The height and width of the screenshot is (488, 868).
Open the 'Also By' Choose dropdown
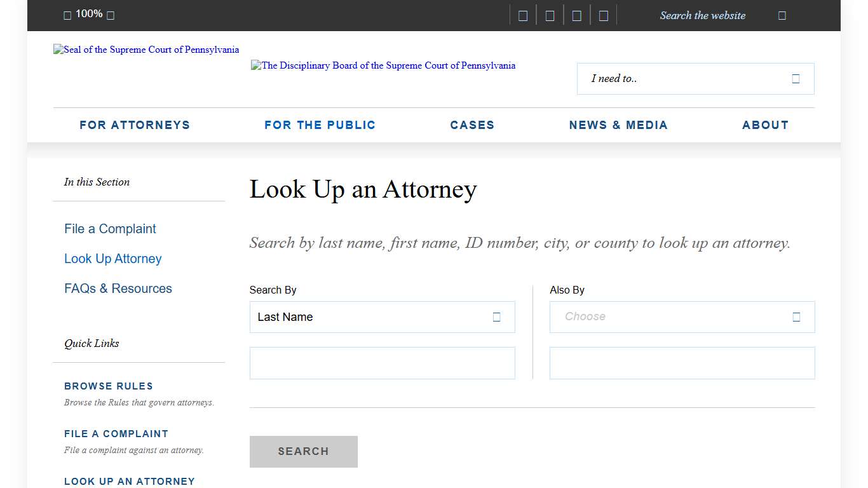pyautogui.click(x=681, y=316)
